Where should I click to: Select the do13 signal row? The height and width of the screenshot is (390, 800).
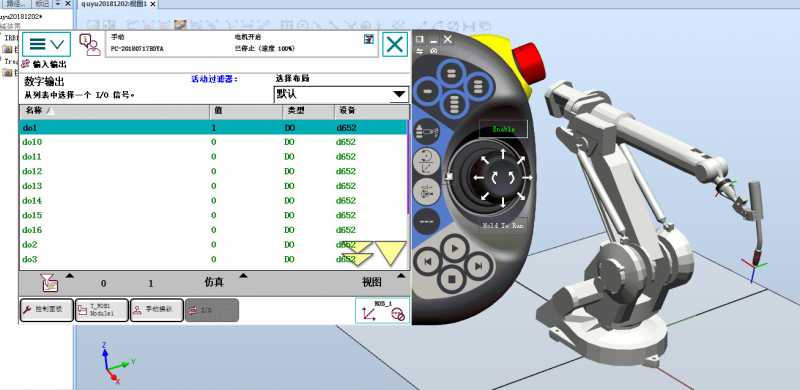pos(213,186)
